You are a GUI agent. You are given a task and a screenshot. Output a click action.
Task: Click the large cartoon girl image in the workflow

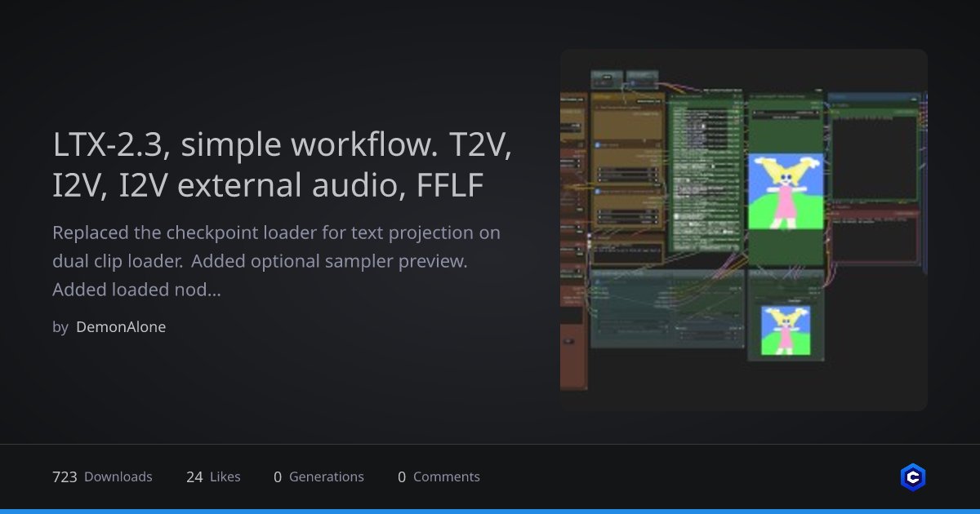[x=786, y=192]
